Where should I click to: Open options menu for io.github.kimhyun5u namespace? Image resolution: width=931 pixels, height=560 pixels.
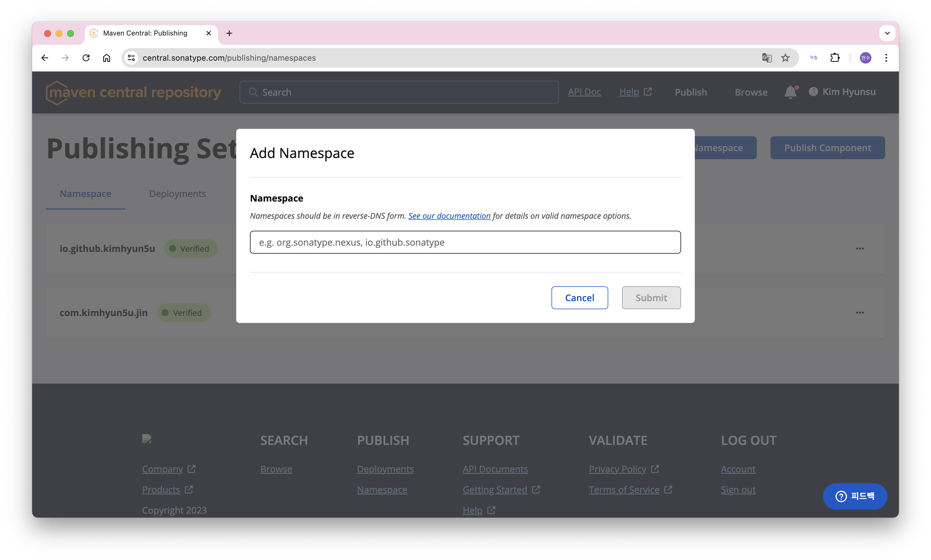click(x=860, y=248)
